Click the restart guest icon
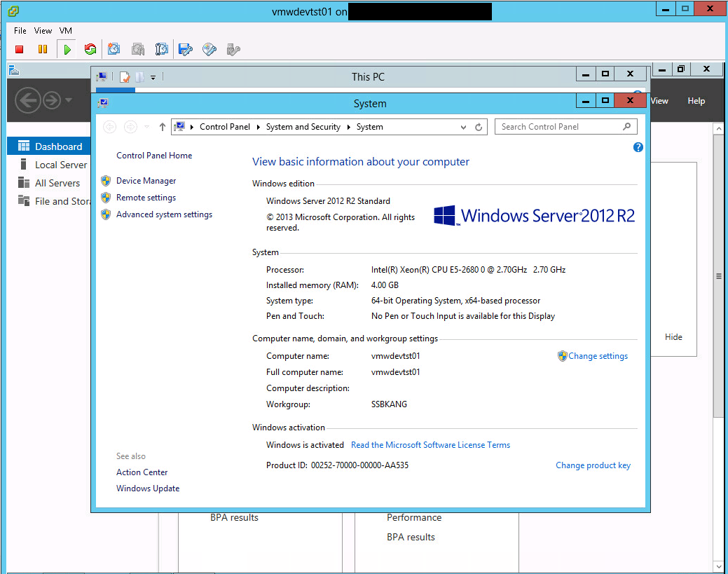 point(90,49)
